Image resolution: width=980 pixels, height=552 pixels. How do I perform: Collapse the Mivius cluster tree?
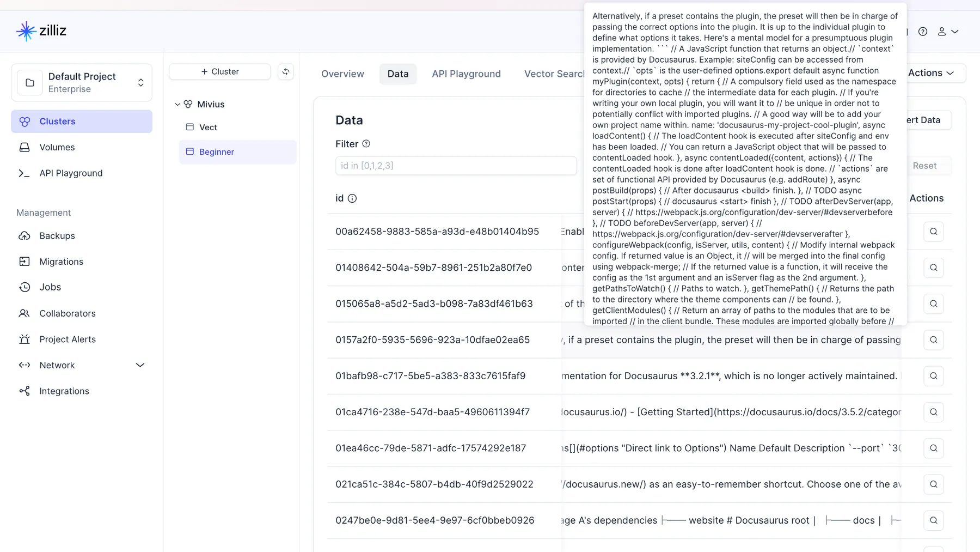177,104
